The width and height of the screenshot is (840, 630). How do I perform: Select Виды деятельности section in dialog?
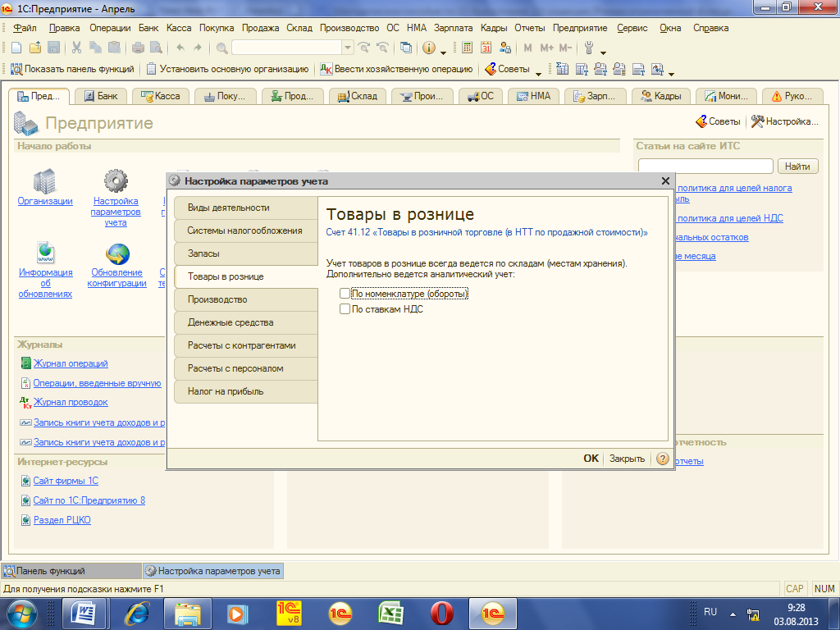246,208
